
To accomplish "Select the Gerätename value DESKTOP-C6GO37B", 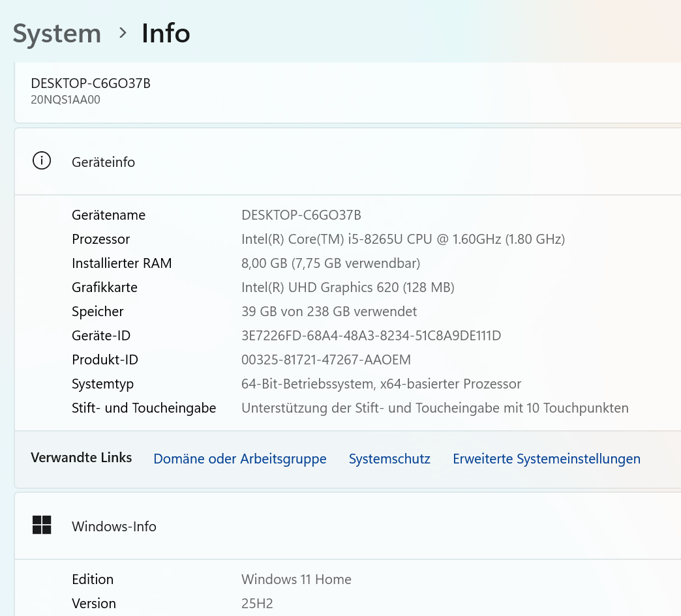I will coord(301,215).
